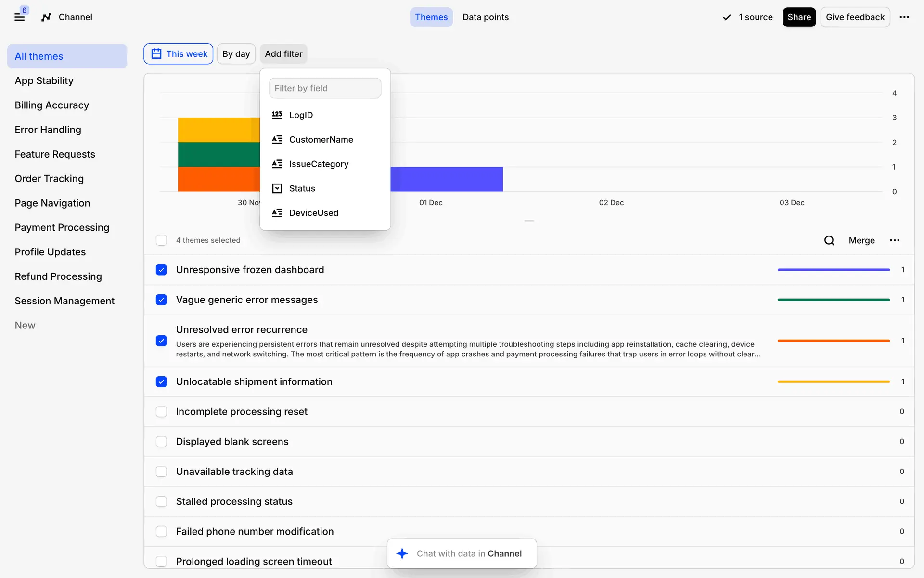This screenshot has width=924, height=578.
Task: Click the Channel logo icon
Action: 46,17
